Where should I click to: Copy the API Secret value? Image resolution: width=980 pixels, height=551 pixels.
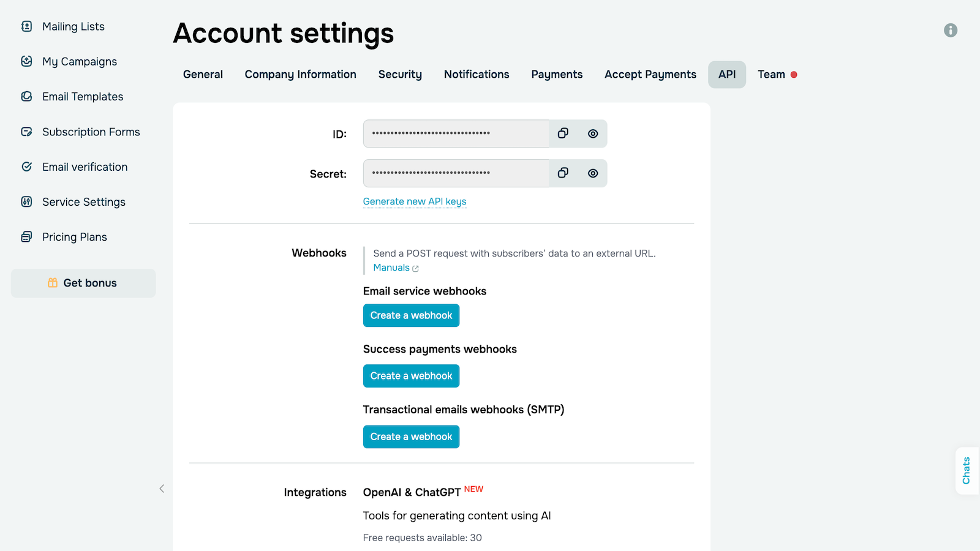click(563, 173)
